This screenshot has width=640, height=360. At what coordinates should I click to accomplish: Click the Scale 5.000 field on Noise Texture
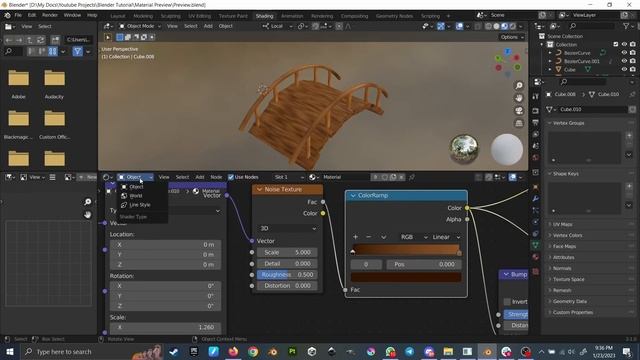point(287,252)
